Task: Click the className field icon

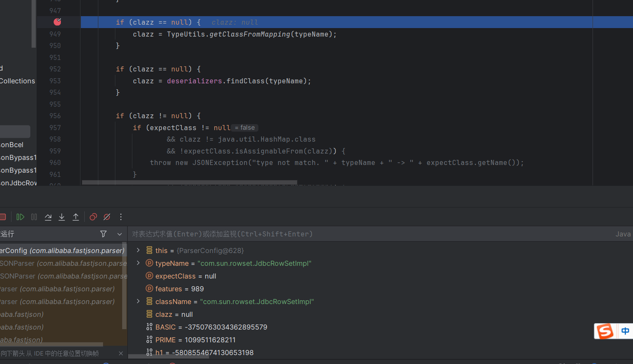Action: point(149,301)
